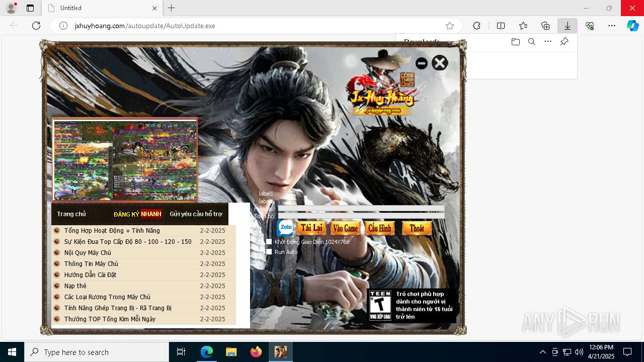
Task: Open Browser essentials heart icon
Action: click(590, 26)
